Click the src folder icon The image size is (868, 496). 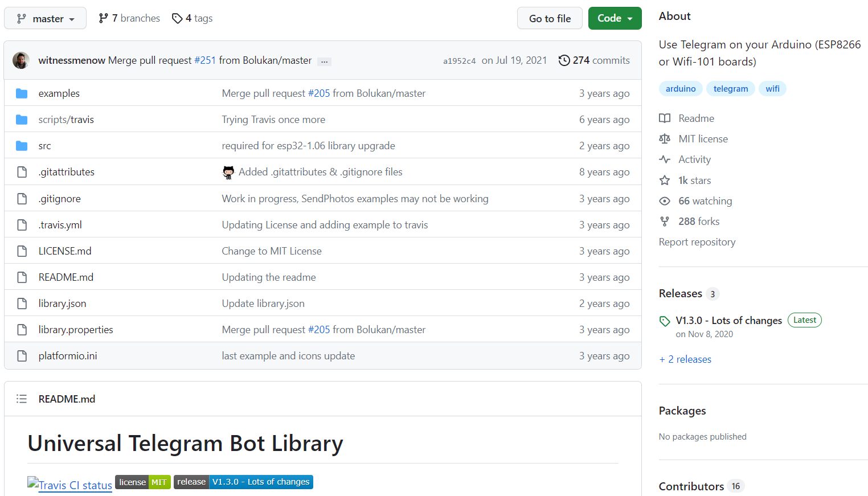click(22, 146)
